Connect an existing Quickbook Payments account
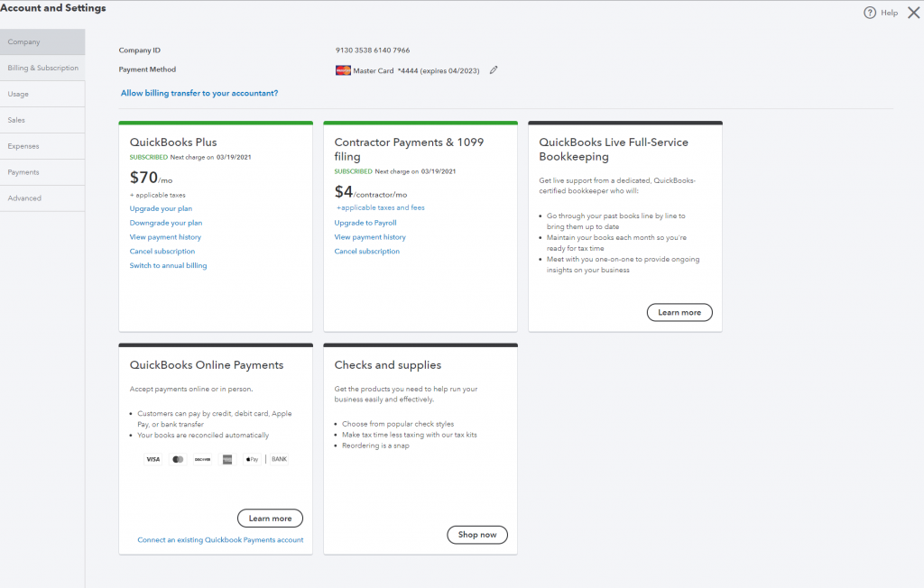This screenshot has height=588, width=924. tap(220, 539)
